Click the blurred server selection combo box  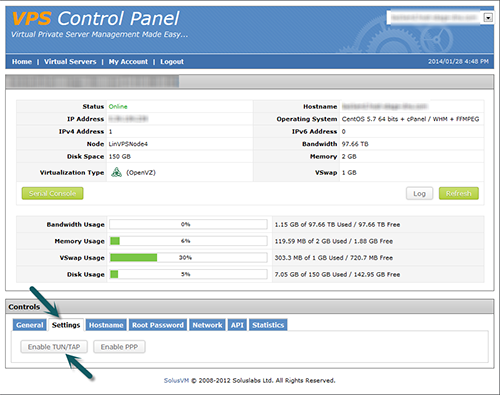click(440, 18)
